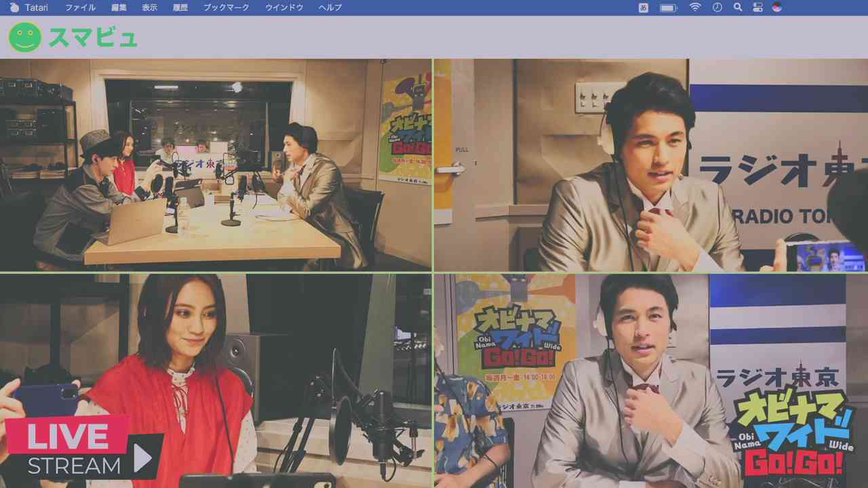868x488 pixels.
Task: Open Spotlight search magnifier
Action: click(738, 7)
